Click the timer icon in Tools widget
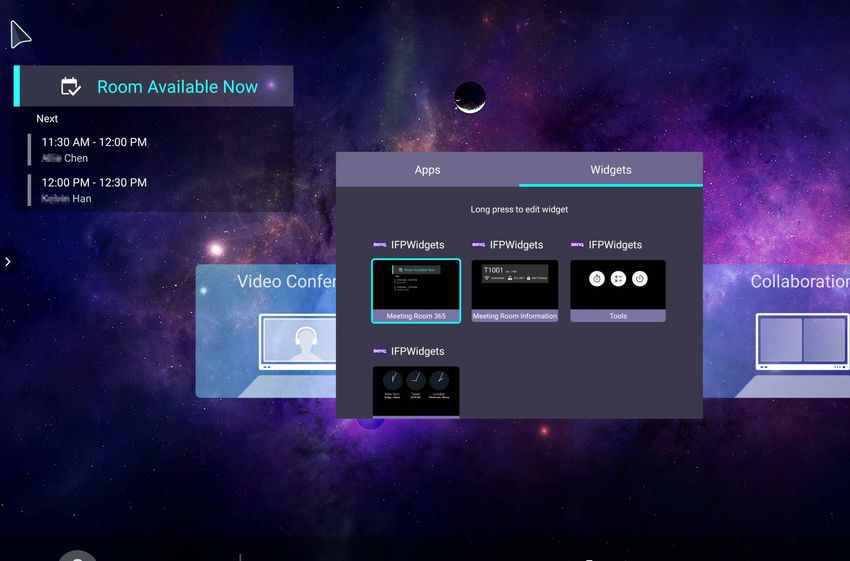 [597, 279]
